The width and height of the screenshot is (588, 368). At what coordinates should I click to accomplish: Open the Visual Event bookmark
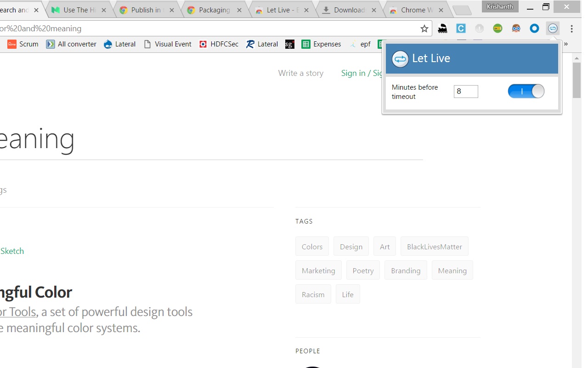click(168, 44)
